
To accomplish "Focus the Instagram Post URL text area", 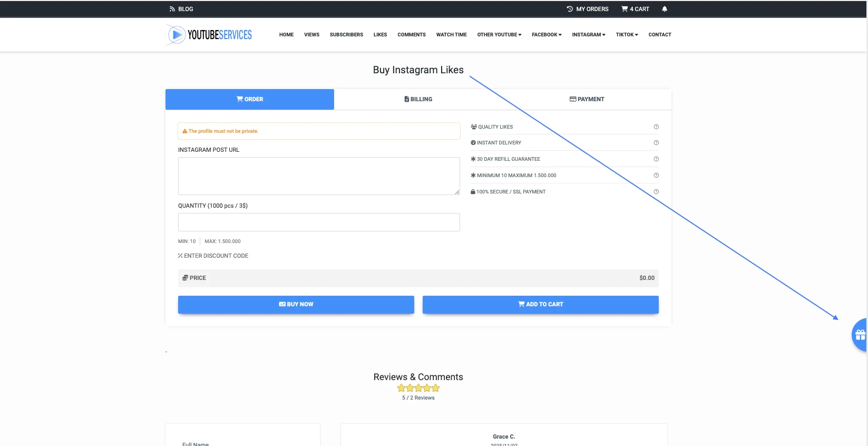I will [319, 176].
